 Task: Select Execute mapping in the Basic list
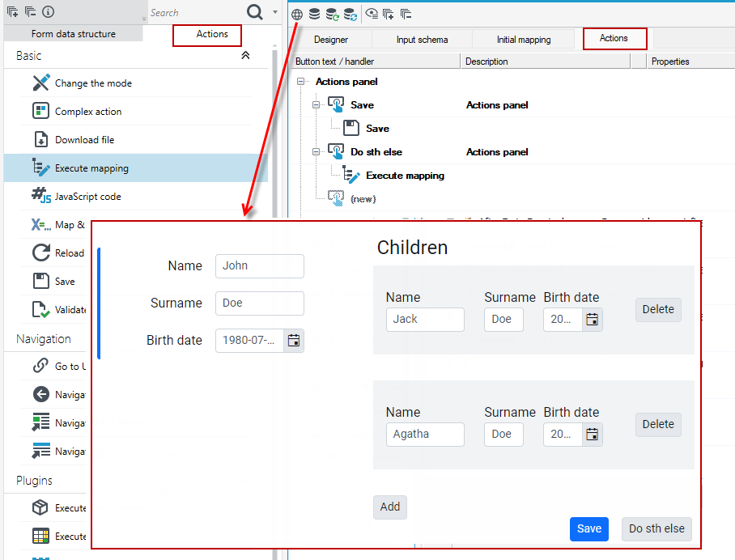point(136,168)
